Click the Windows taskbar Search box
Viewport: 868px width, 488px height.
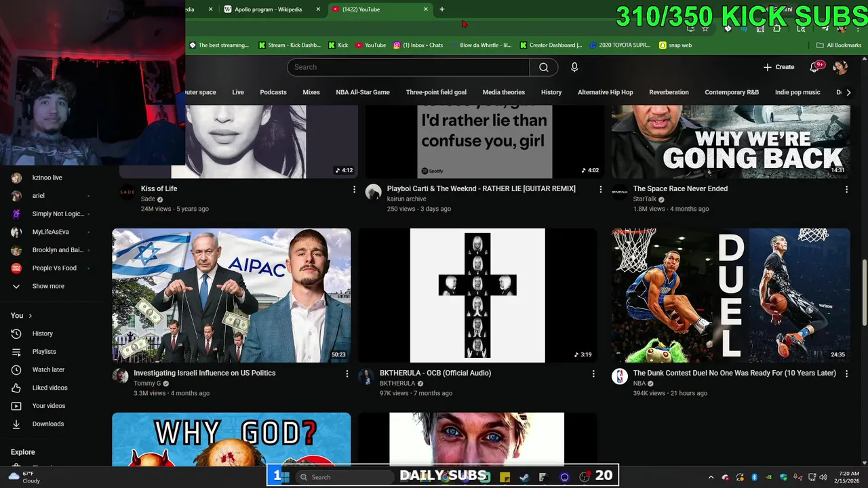[346, 477]
